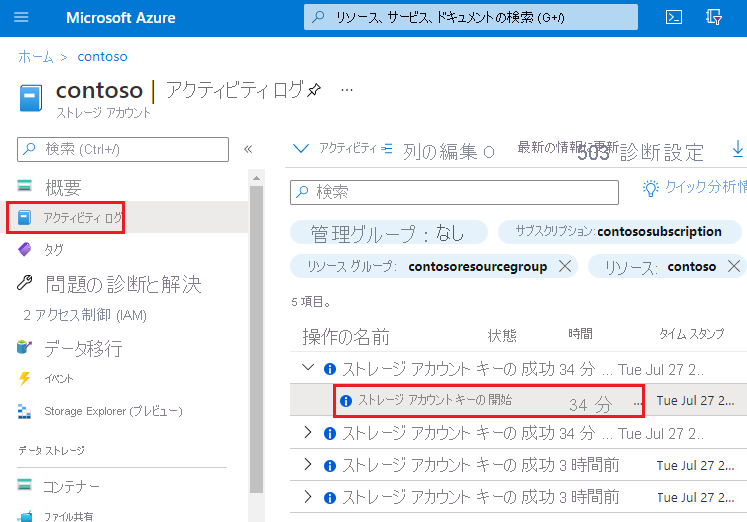Click the lightning イベント icon
The image size is (747, 522).
point(24,379)
